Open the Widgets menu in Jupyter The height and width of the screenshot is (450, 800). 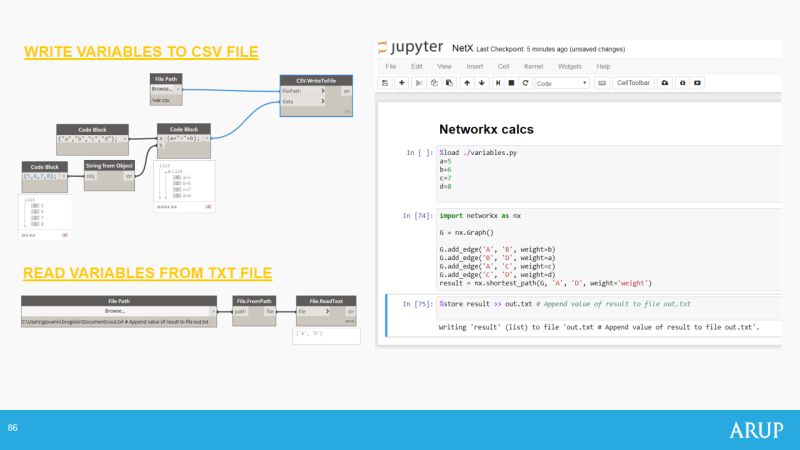click(x=570, y=66)
